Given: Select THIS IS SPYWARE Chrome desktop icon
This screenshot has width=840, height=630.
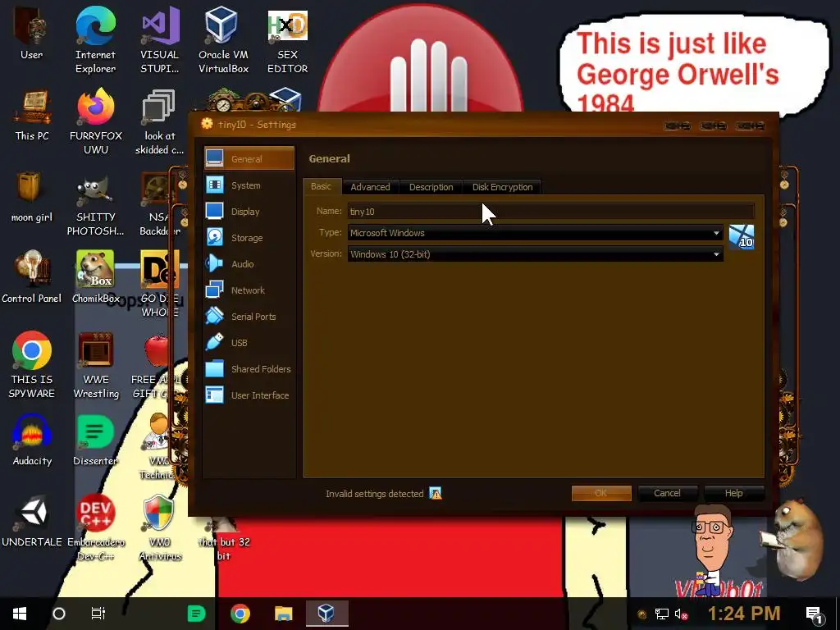Looking at the screenshot, I should [32, 364].
